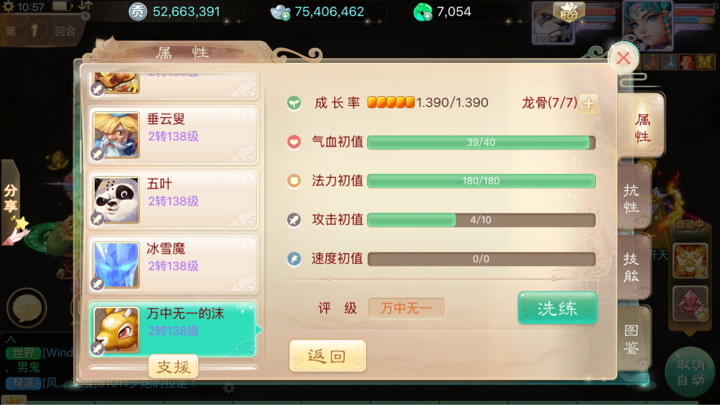720x405 pixels.
Task: Open the 图鉴 codex tab
Action: tap(633, 339)
